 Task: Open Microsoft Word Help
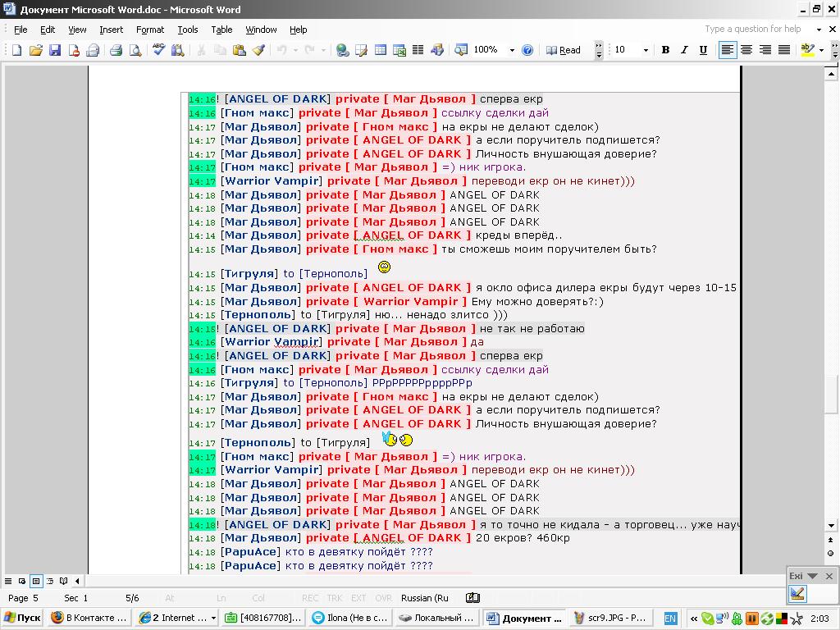point(527,50)
